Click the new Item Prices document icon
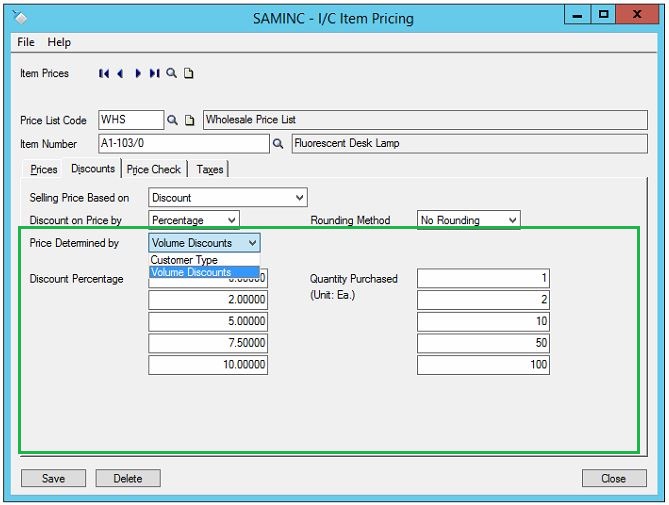669x505 pixels. tap(188, 73)
